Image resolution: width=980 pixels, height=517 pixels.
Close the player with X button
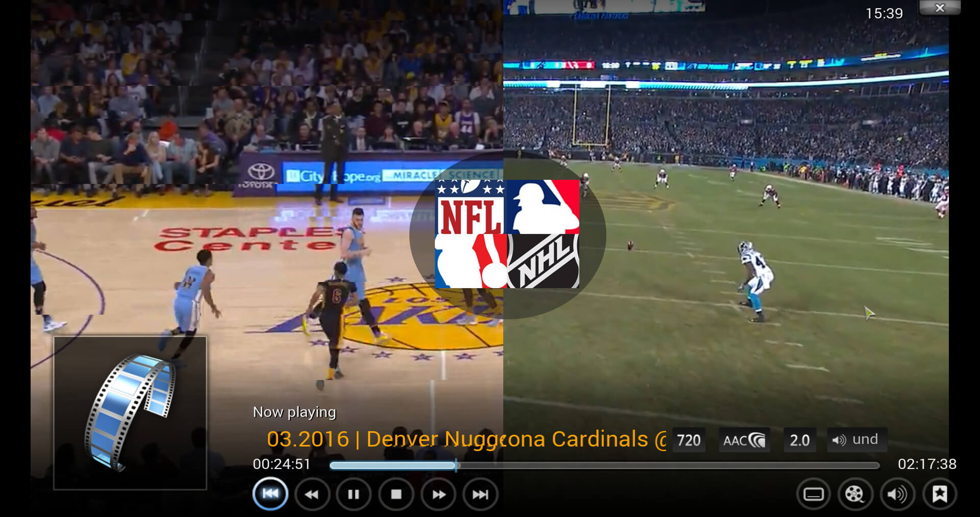[940, 8]
